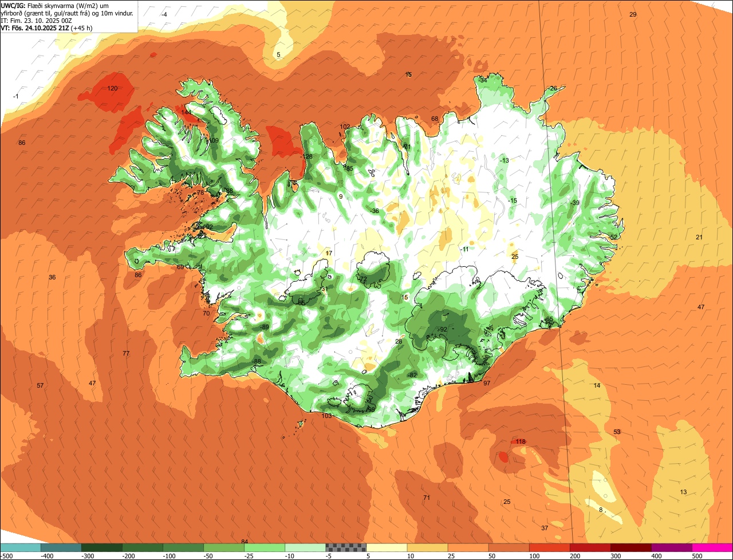Click the '-89' map value
The width and height of the screenshot is (733, 560).
(x=265, y=326)
